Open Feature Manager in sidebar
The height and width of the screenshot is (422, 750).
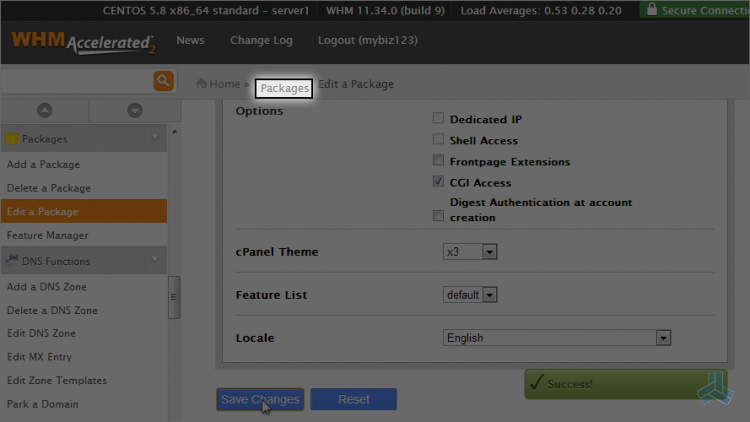coord(48,235)
